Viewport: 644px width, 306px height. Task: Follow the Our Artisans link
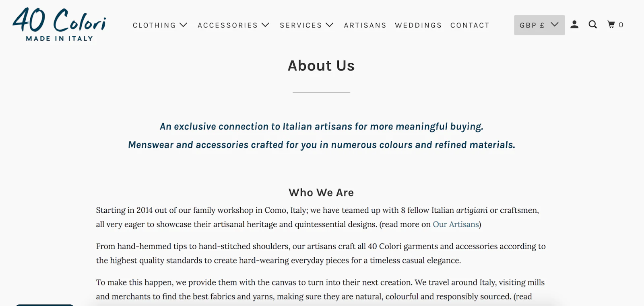[x=456, y=224]
